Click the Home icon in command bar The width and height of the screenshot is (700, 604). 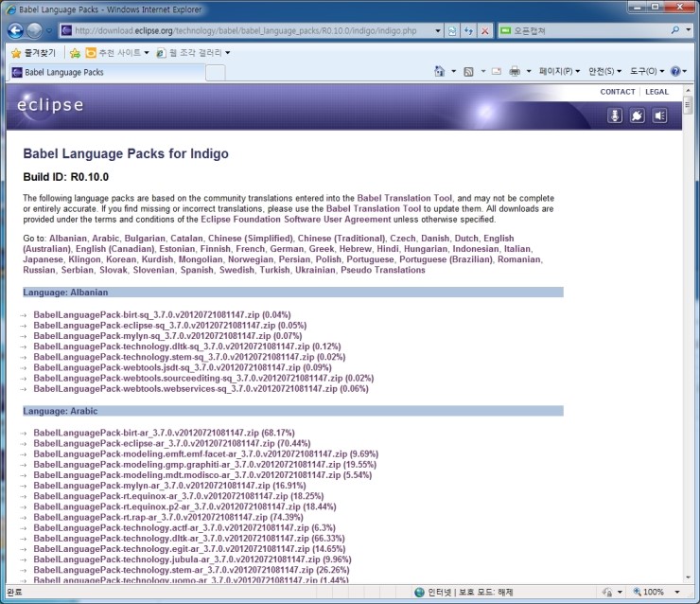pos(439,71)
